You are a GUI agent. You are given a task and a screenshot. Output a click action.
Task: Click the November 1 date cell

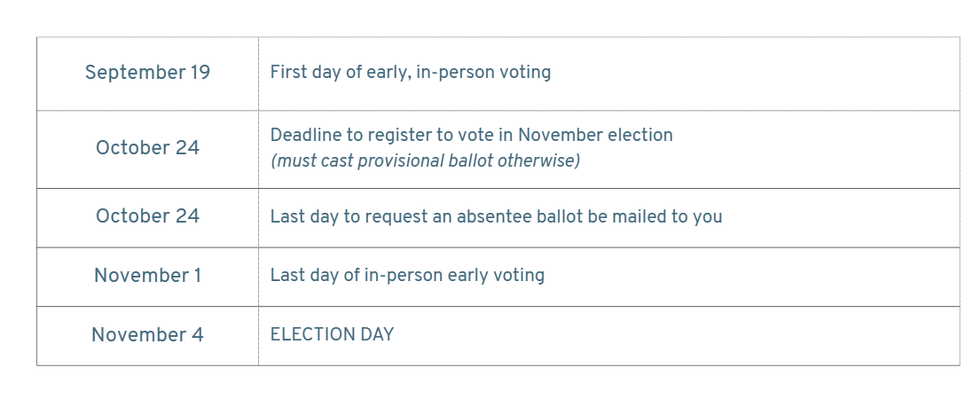[x=147, y=276]
